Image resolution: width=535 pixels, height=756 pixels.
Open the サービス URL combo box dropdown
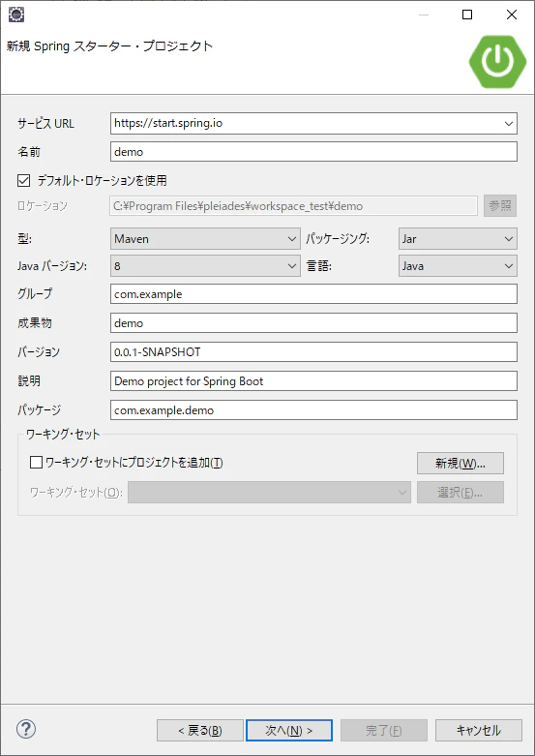(x=509, y=124)
